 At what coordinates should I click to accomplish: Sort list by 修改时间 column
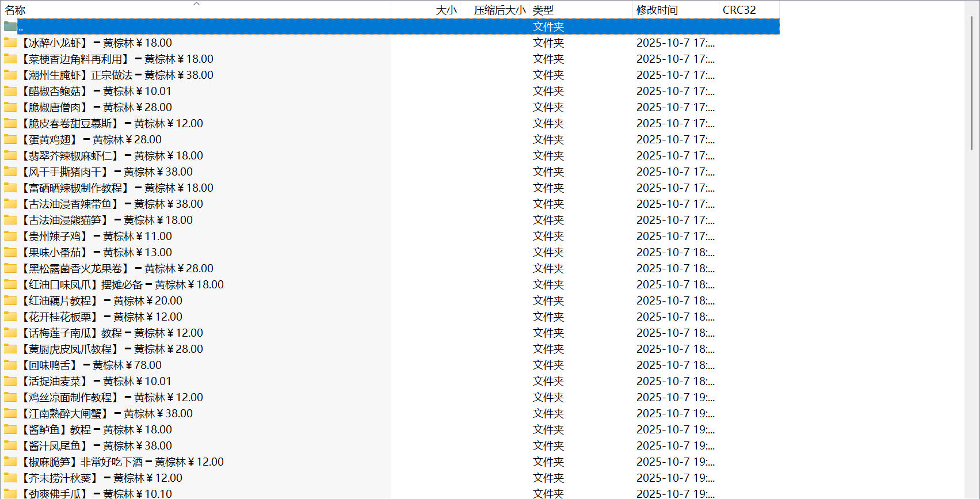(657, 10)
